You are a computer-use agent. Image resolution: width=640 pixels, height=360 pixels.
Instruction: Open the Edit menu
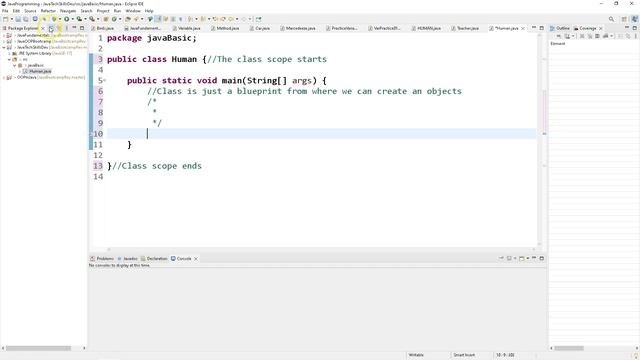pyautogui.click(x=16, y=11)
